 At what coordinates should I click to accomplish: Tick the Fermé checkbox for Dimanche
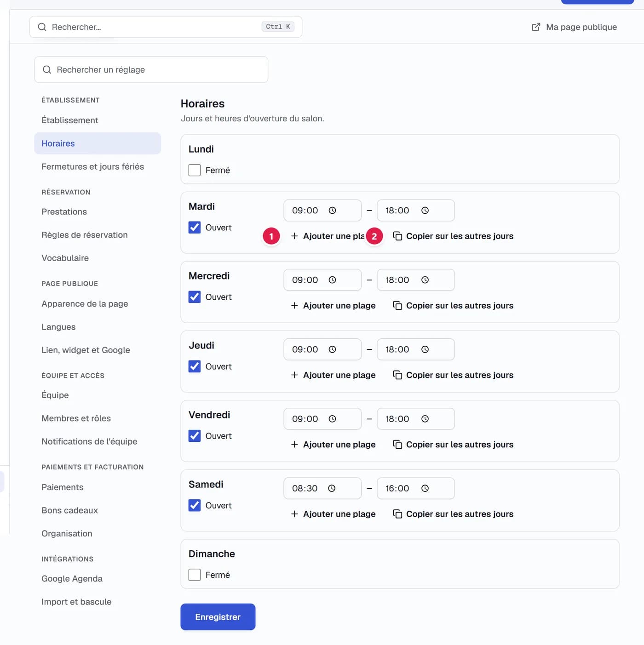point(195,575)
